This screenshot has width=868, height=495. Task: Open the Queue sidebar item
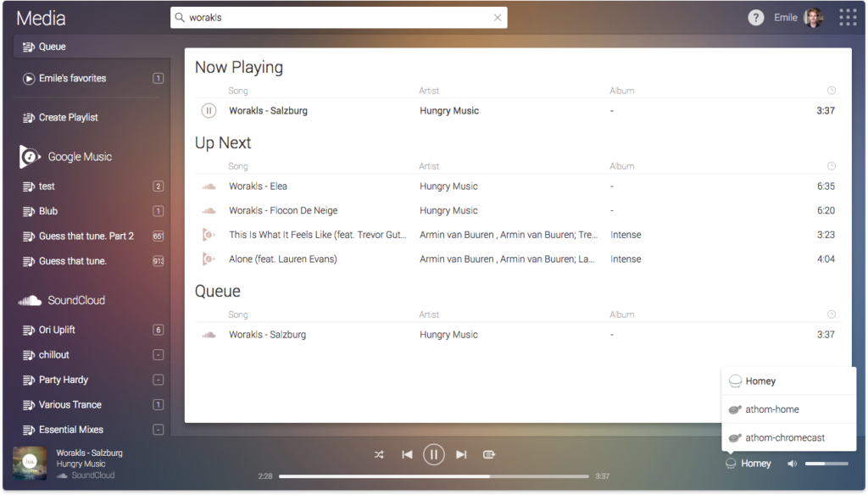(92, 47)
